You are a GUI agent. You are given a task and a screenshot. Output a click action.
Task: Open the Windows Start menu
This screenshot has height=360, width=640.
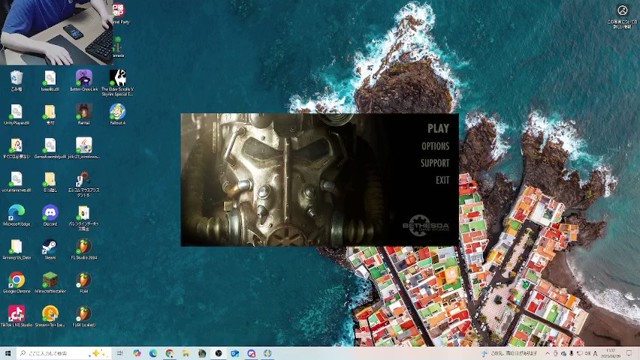(8, 353)
